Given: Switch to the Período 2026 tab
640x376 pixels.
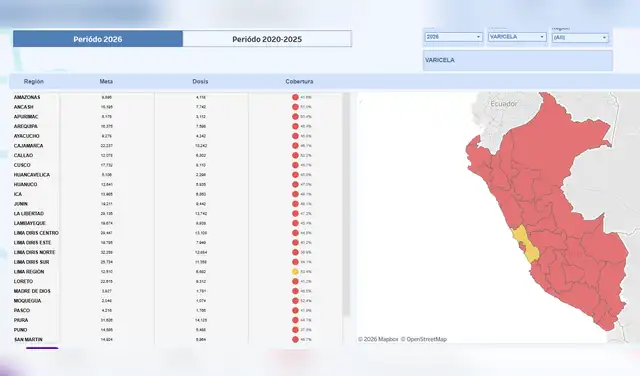Looking at the screenshot, I should 98,39.
